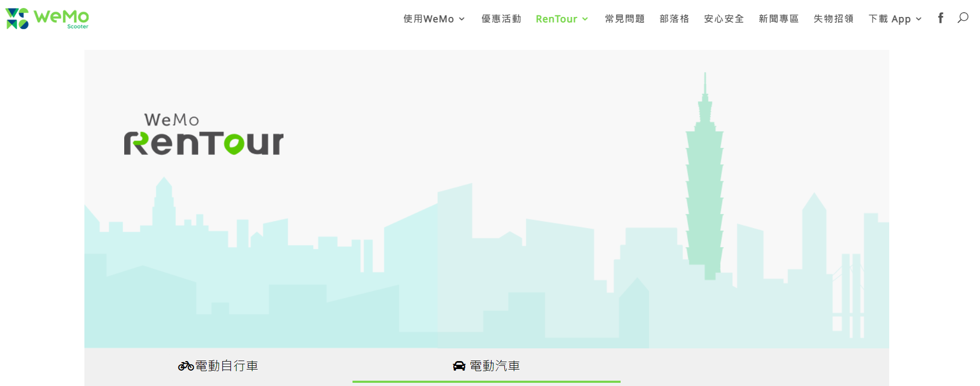Switch to the 電動自行車 tab
Image resolution: width=980 pixels, height=386 pixels.
pos(218,366)
